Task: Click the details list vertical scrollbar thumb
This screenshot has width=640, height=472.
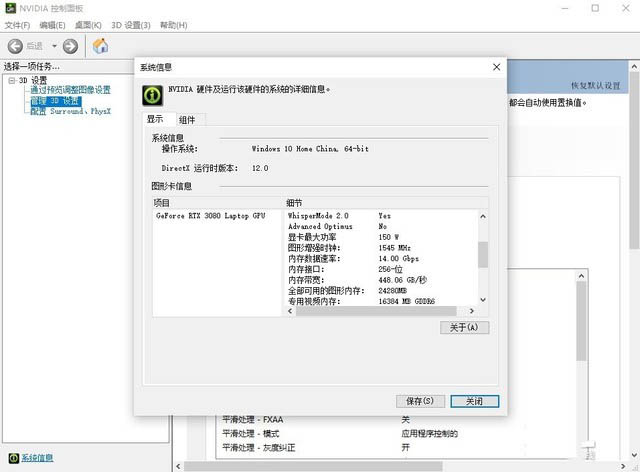Action: point(483,254)
